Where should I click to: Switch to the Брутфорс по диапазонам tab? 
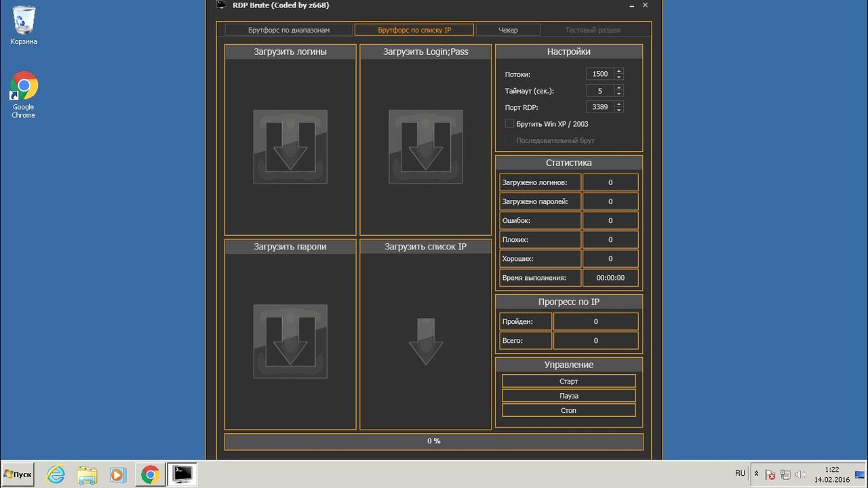click(289, 30)
